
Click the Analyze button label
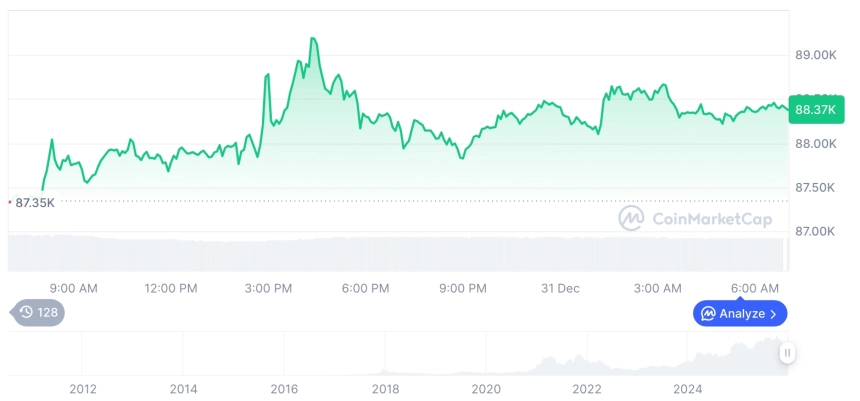742,314
